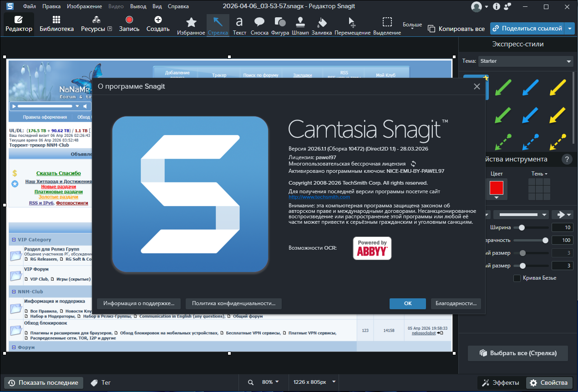The height and width of the screenshot is (392, 578).
Task: Open the Вывод menu
Action: pyautogui.click(x=138, y=6)
